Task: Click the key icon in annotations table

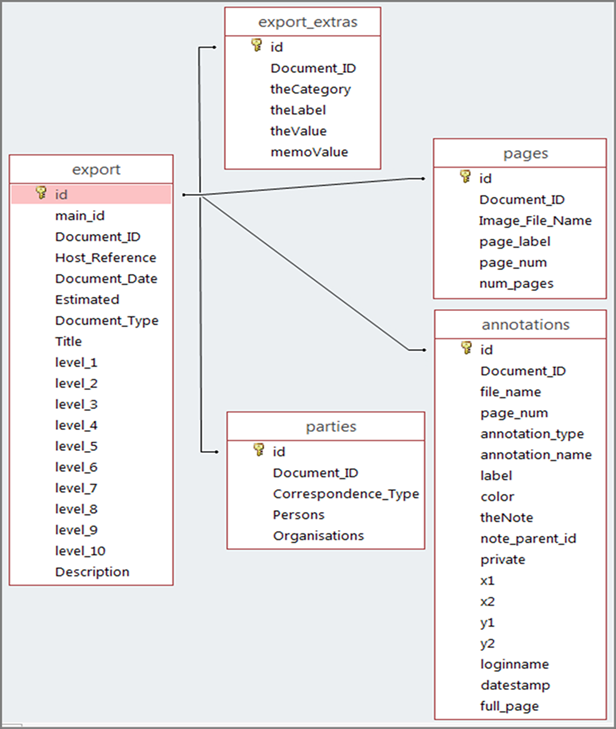Action: point(466,348)
